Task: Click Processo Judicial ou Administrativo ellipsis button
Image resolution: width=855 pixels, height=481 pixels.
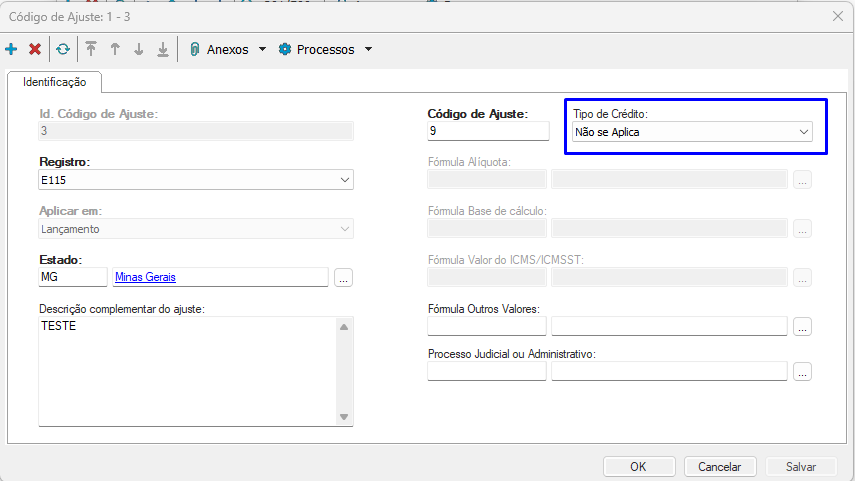Action: coord(802,371)
